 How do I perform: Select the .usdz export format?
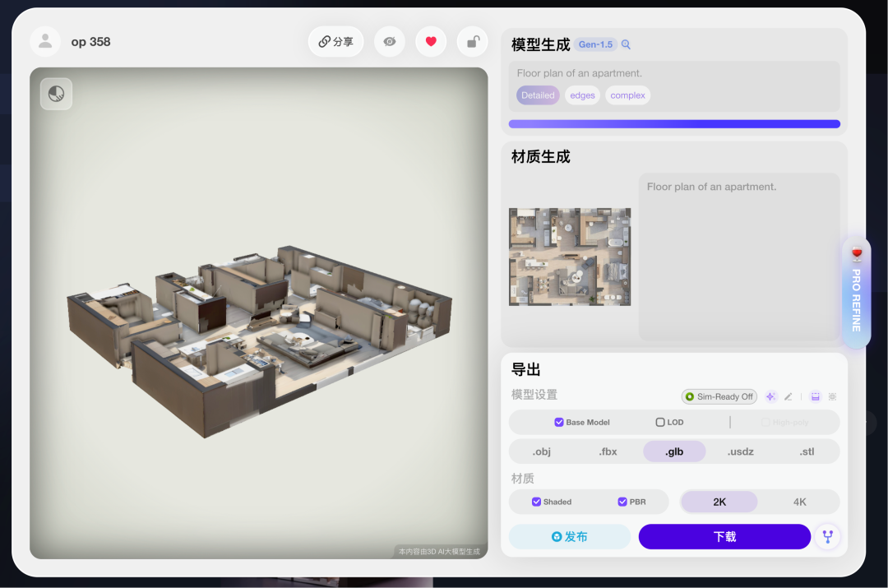741,451
